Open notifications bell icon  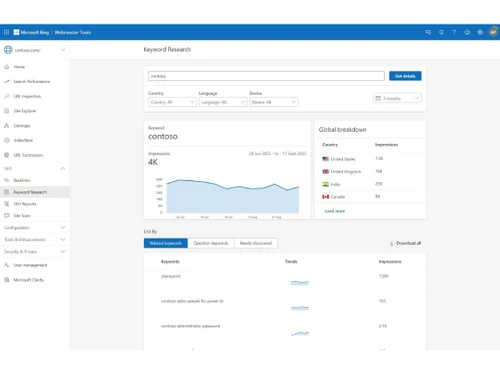[x=441, y=32]
